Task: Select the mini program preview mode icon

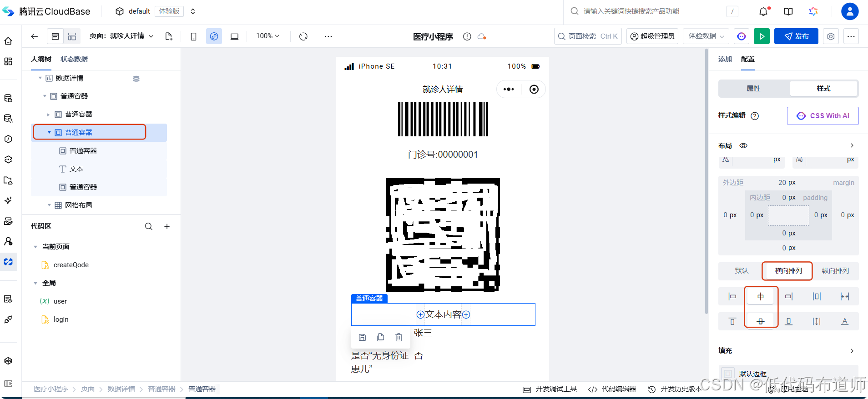Action: tap(214, 36)
